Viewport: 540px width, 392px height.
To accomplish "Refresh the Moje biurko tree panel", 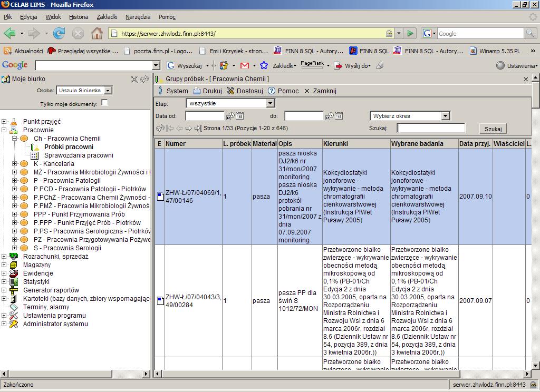I will point(144,79).
